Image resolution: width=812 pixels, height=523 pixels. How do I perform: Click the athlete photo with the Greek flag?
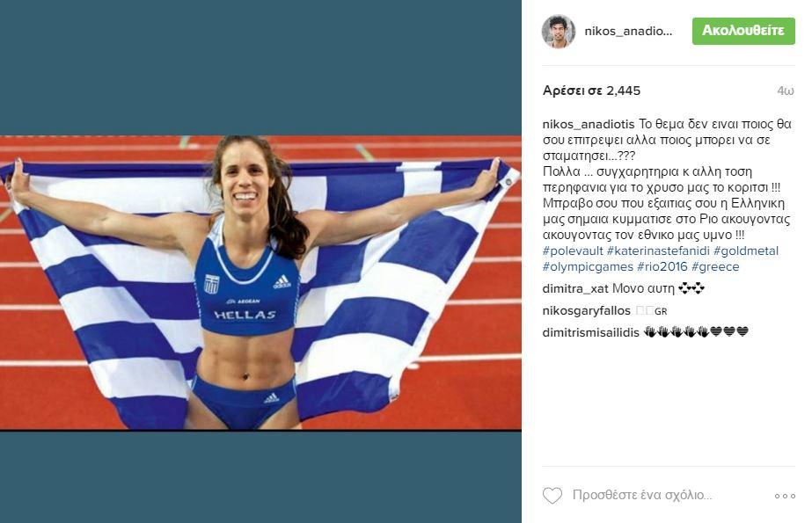pyautogui.click(x=260, y=282)
